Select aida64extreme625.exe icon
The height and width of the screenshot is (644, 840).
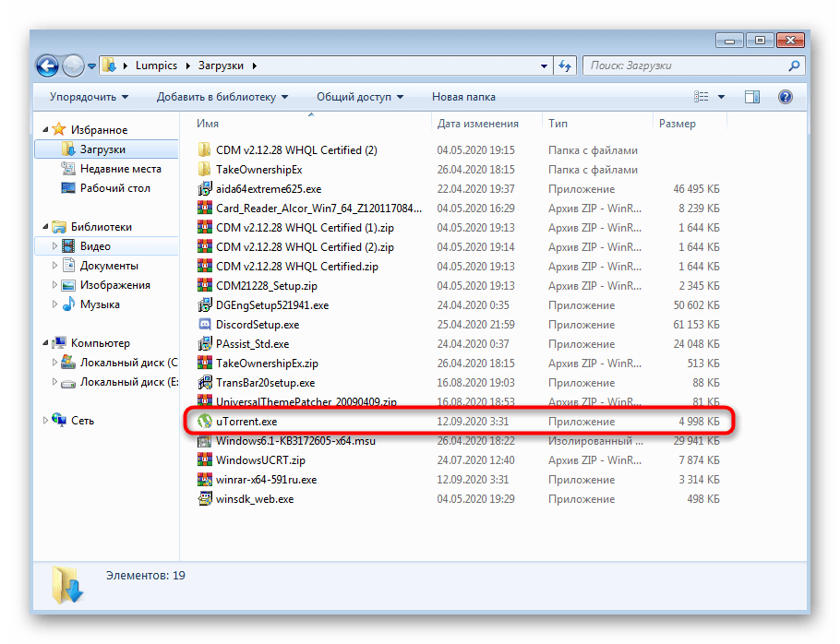coord(204,188)
